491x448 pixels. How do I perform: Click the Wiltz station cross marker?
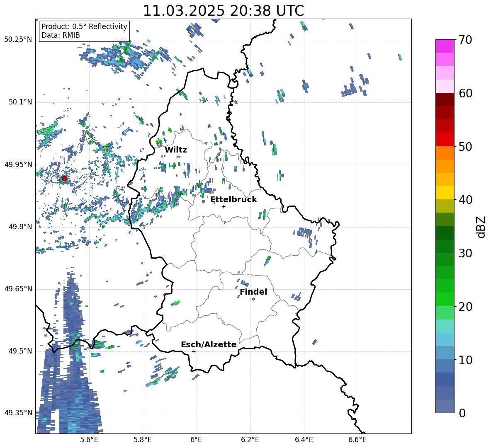point(178,157)
